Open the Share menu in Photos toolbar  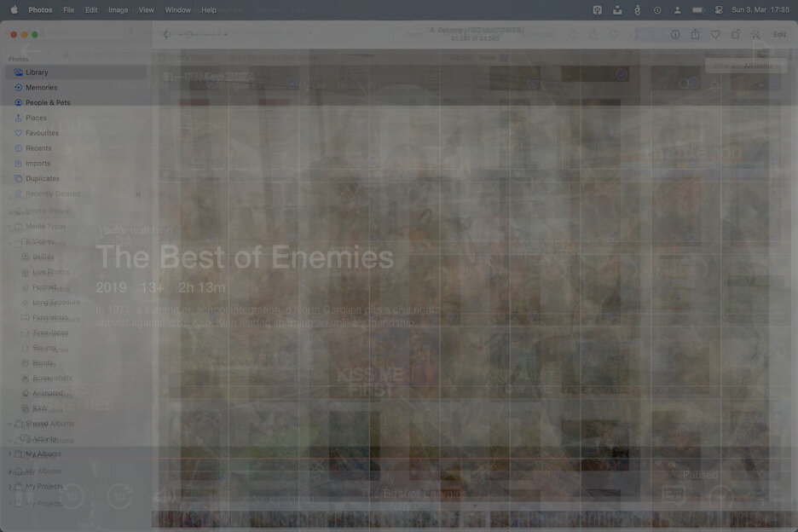695,35
